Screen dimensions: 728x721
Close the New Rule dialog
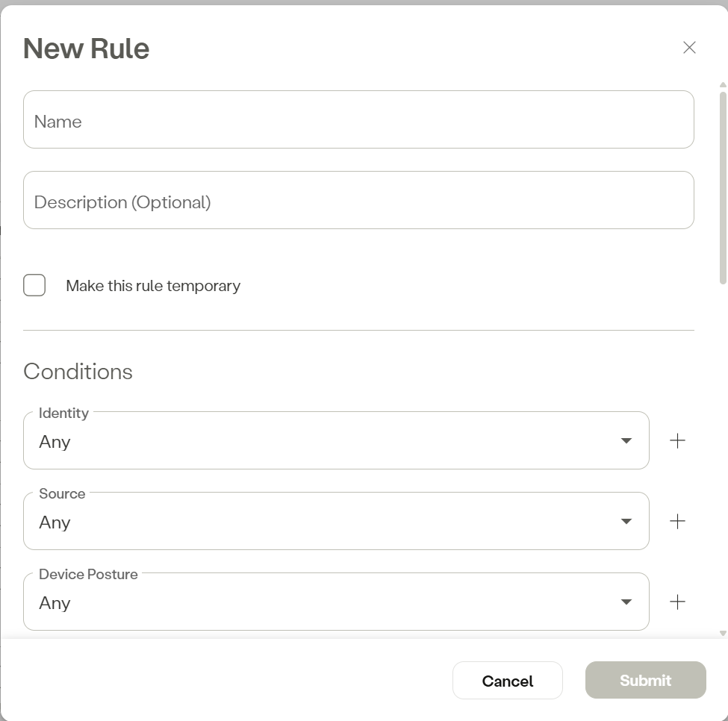pyautogui.click(x=689, y=48)
